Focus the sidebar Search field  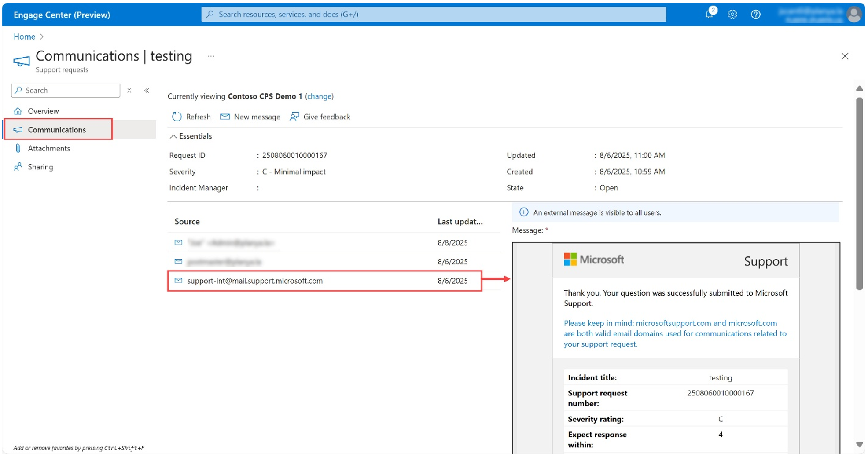[x=66, y=90]
